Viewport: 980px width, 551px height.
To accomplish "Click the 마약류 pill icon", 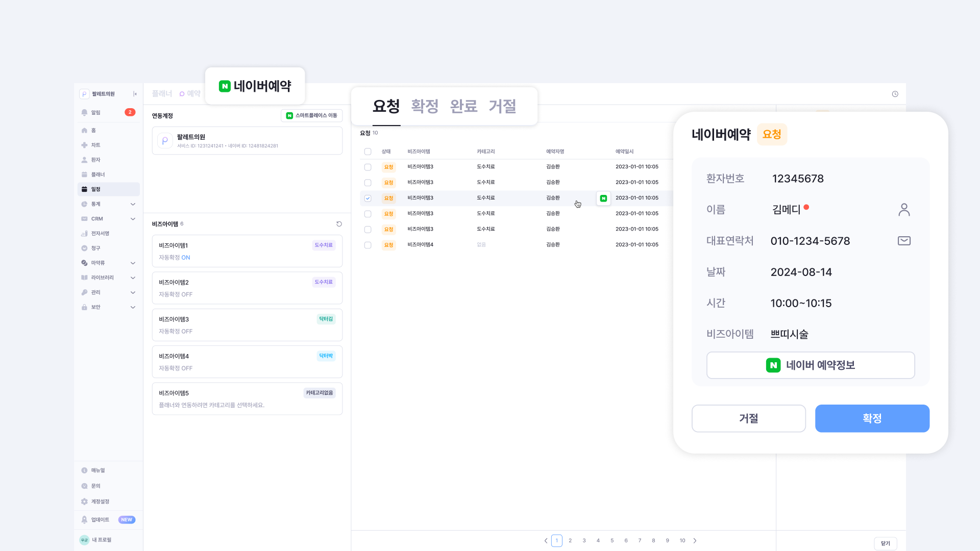I will (x=84, y=263).
